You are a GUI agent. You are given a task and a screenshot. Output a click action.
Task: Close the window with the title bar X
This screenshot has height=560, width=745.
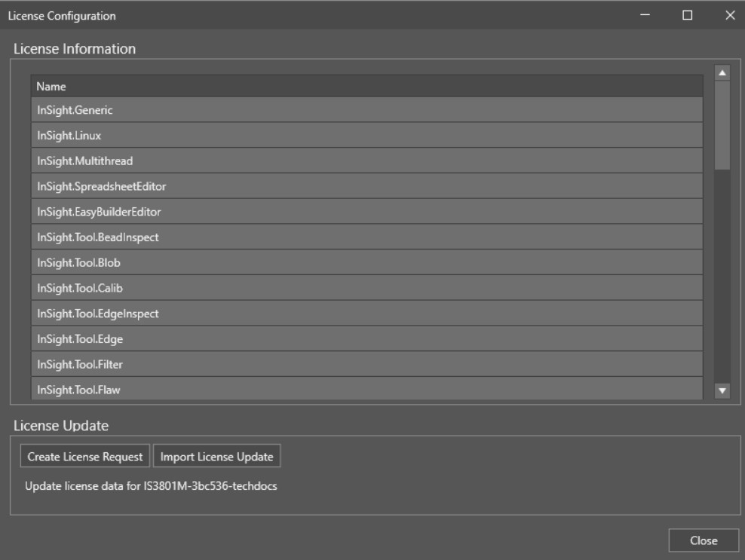729,15
